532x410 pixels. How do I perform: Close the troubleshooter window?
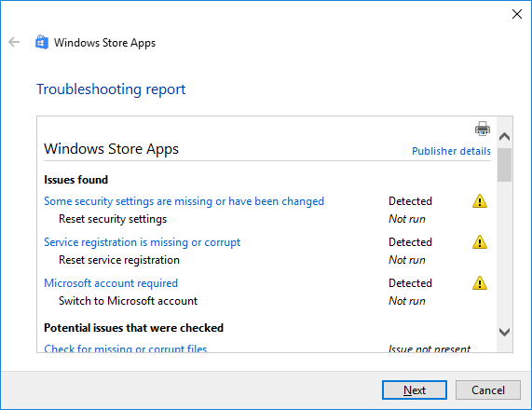(x=517, y=14)
